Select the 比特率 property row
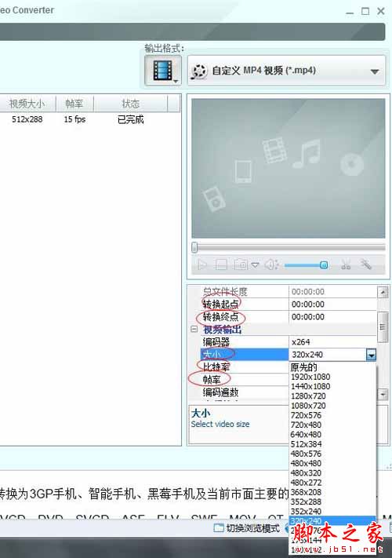 tap(245, 367)
